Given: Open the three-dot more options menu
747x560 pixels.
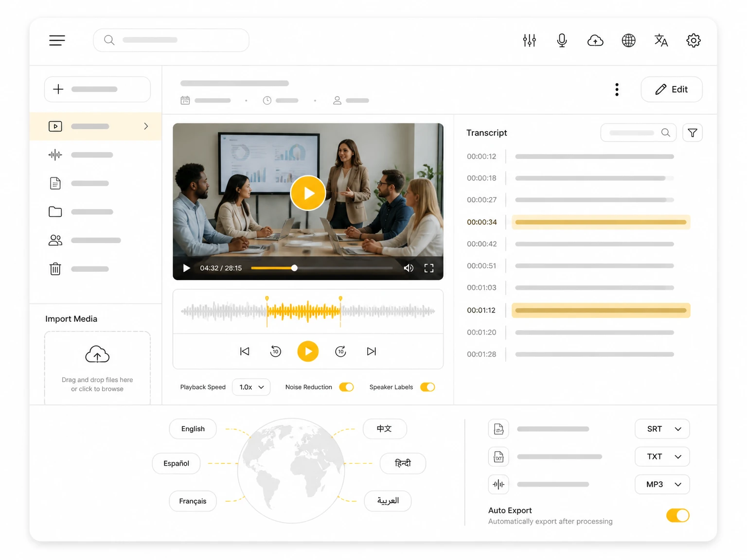Looking at the screenshot, I should [x=617, y=89].
